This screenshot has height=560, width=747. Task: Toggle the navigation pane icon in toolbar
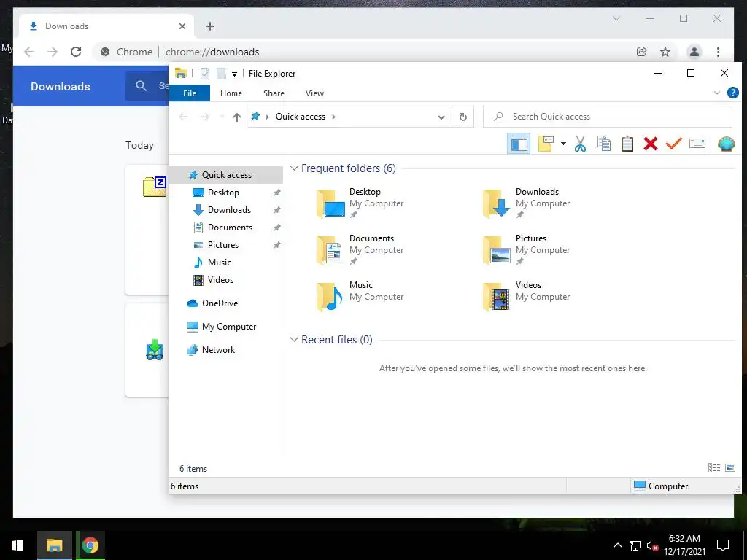tap(519, 144)
